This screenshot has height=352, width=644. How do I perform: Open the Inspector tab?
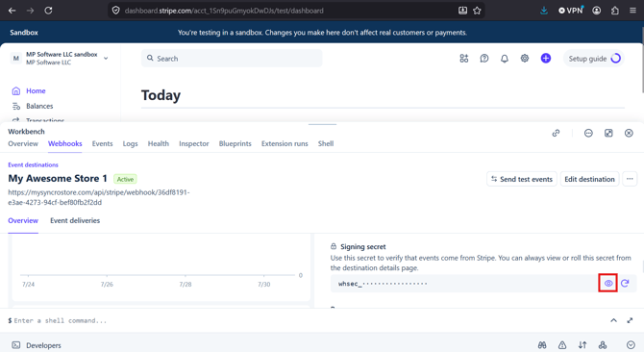(194, 143)
